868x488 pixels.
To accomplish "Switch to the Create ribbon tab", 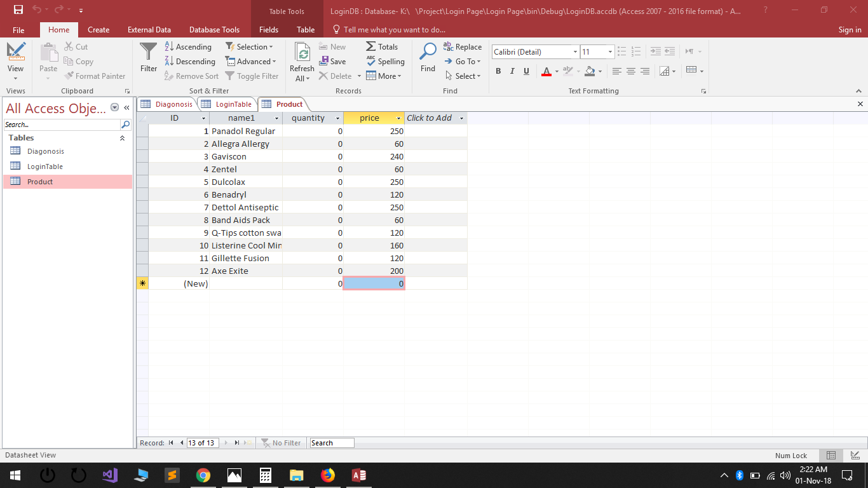I will [x=98, y=30].
